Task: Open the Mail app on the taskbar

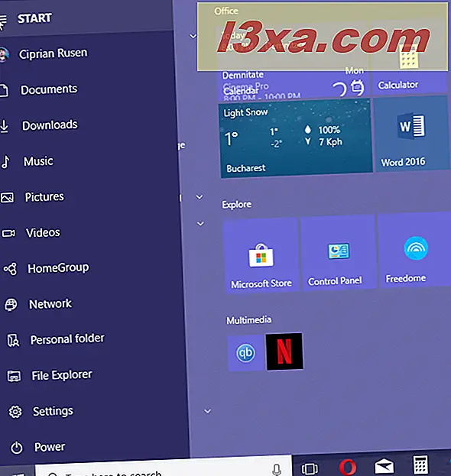Action: [x=384, y=466]
